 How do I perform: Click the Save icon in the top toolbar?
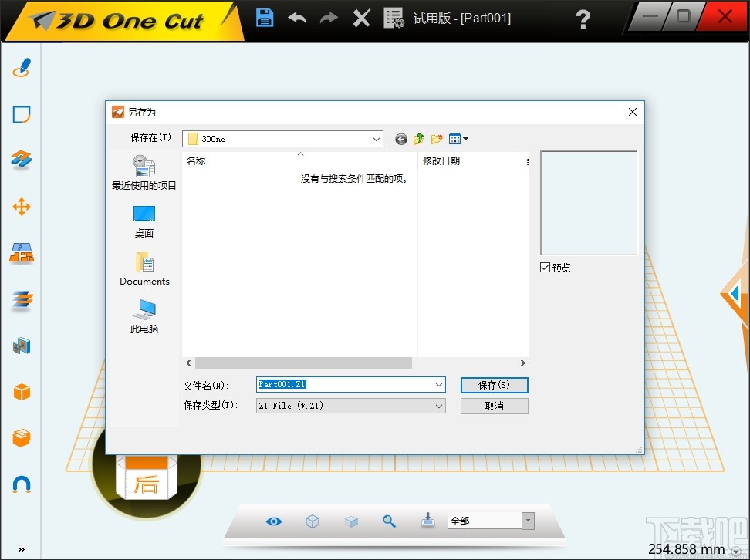pyautogui.click(x=265, y=17)
